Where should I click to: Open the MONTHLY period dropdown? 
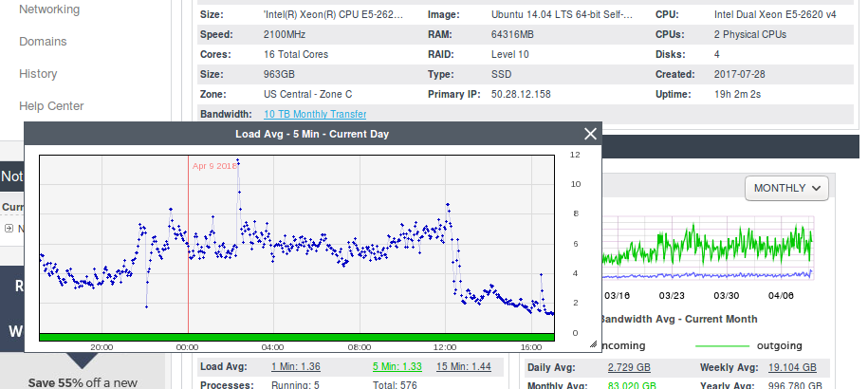pos(786,188)
